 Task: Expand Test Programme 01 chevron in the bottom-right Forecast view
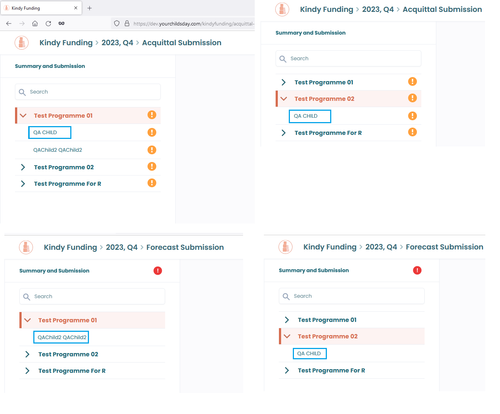[287, 320]
